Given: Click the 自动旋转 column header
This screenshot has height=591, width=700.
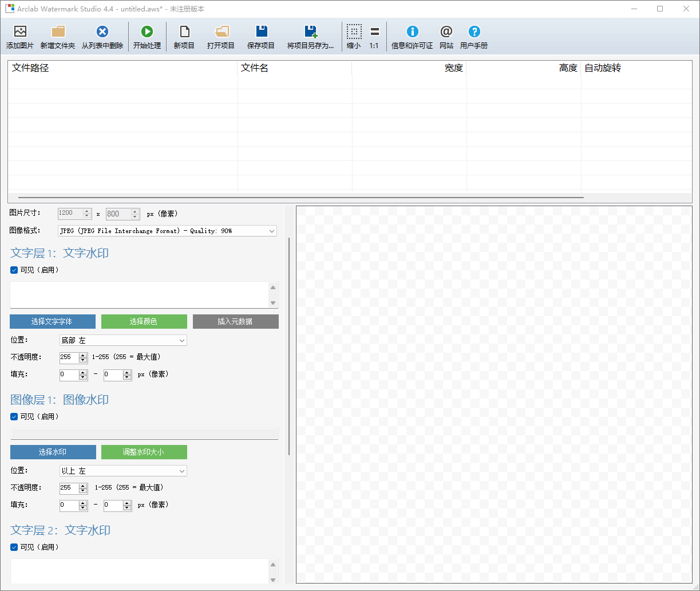Looking at the screenshot, I should (636, 68).
